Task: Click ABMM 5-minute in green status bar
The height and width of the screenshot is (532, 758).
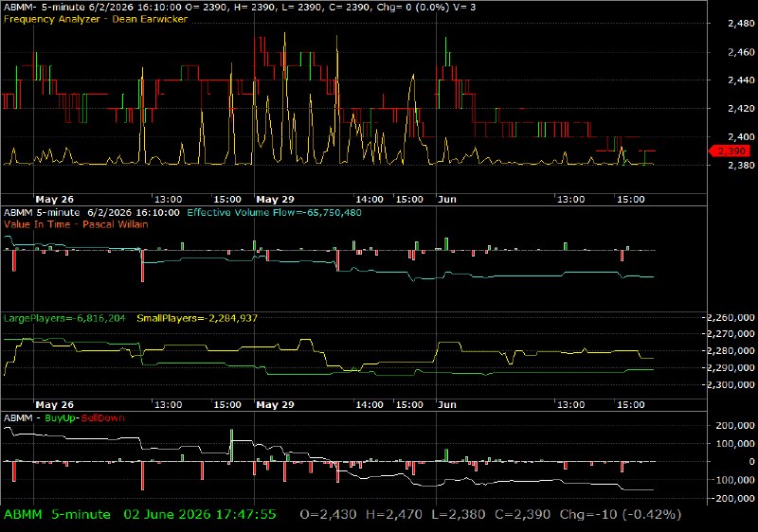Action: [x=57, y=515]
